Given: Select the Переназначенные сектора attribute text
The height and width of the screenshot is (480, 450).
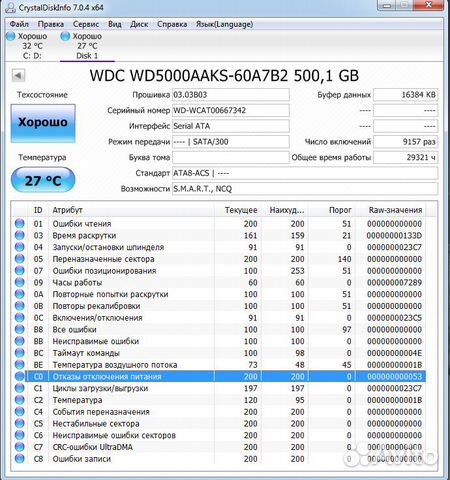Looking at the screenshot, I should point(103,259).
